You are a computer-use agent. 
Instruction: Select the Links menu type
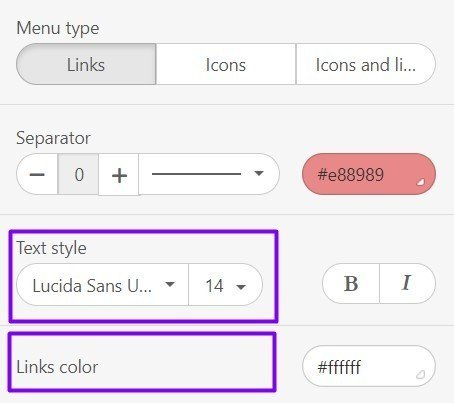(x=86, y=64)
